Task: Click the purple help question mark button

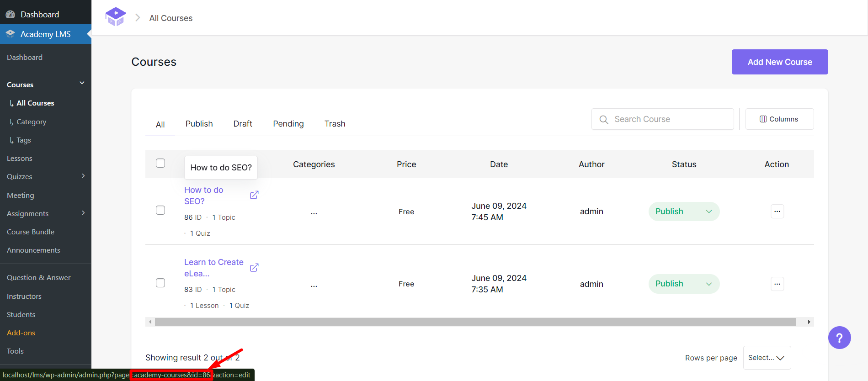Action: (x=839, y=338)
